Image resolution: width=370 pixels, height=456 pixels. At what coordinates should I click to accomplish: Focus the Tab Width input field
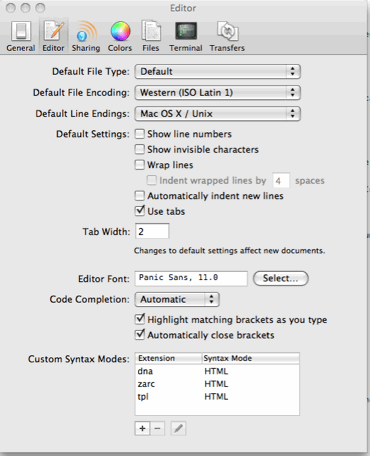coord(152,231)
